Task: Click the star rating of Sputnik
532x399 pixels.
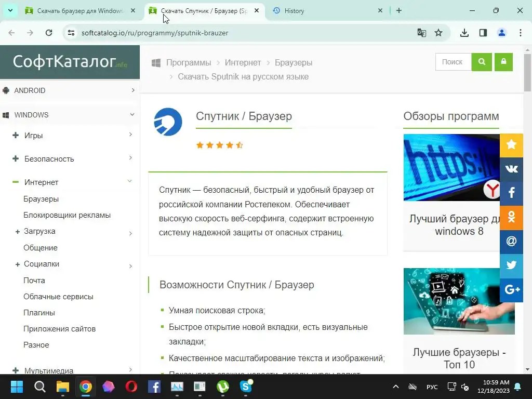Action: [x=220, y=145]
